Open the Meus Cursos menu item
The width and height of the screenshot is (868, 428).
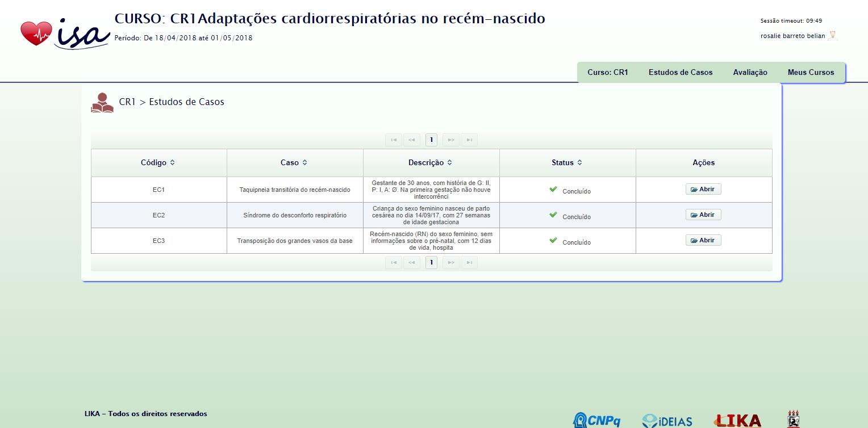point(811,73)
